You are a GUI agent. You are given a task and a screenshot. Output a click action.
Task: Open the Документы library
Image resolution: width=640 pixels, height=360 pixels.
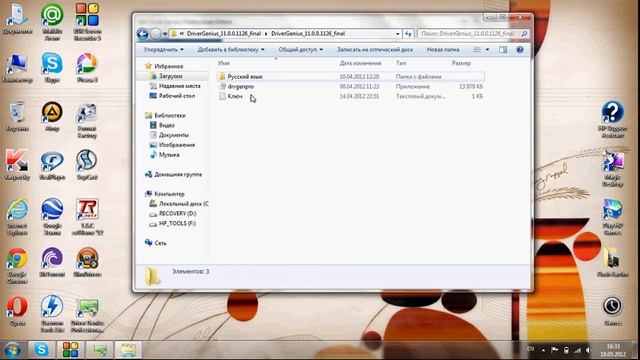173,135
